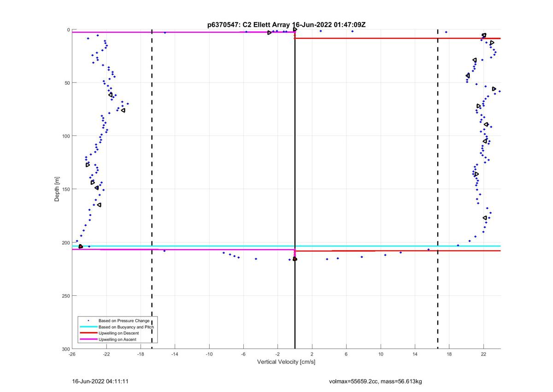Image resolution: width=553 pixels, height=392 pixels.
Task: Select legend entry 'Based on Pressure Change'
Action: click(x=124, y=320)
